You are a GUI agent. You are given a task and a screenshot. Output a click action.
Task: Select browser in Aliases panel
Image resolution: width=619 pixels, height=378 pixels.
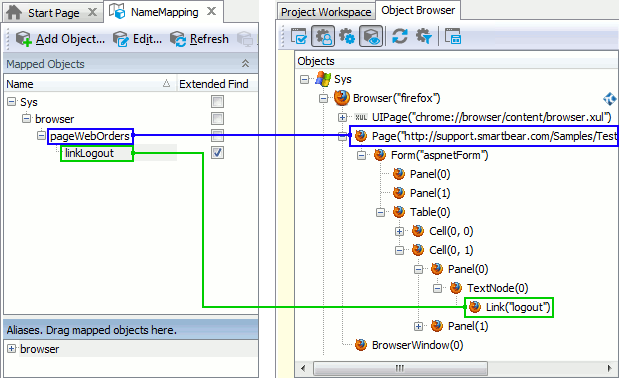point(39,349)
